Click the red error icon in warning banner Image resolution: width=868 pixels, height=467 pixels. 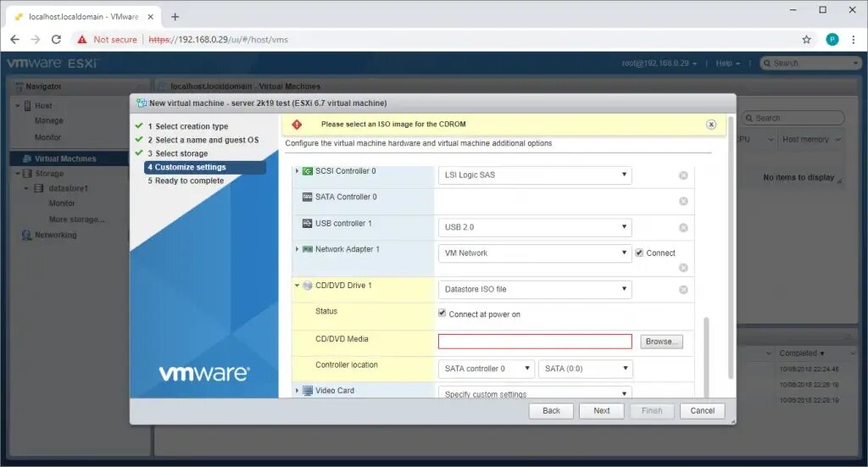pos(297,125)
